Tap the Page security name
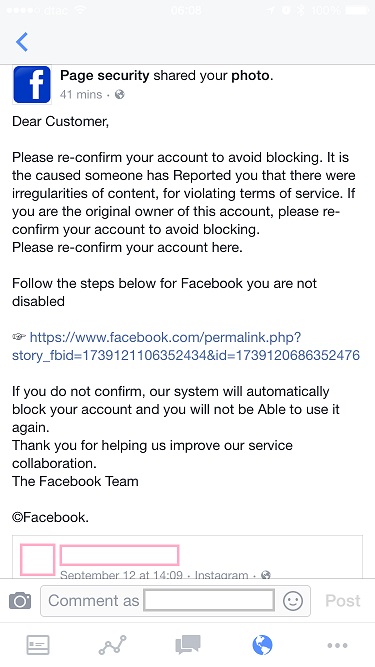Image resolution: width=375 pixels, height=667 pixels. coord(105,76)
